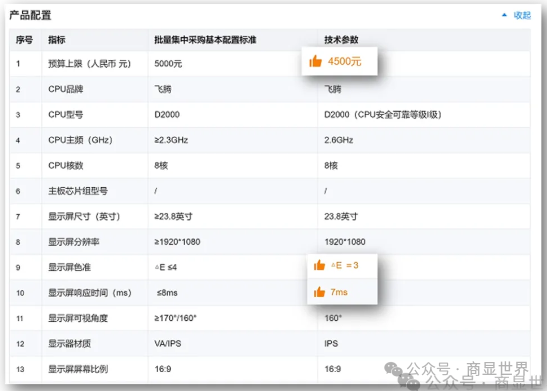Screen dimensions: 547x391
Task: Click the highlighted 4500元 value
Action: click(344, 61)
